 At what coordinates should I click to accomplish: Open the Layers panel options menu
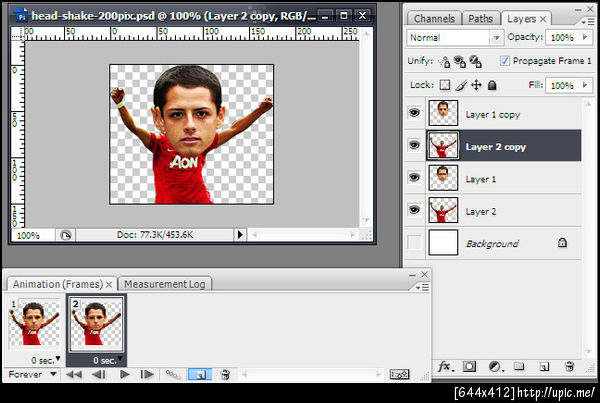point(587,22)
